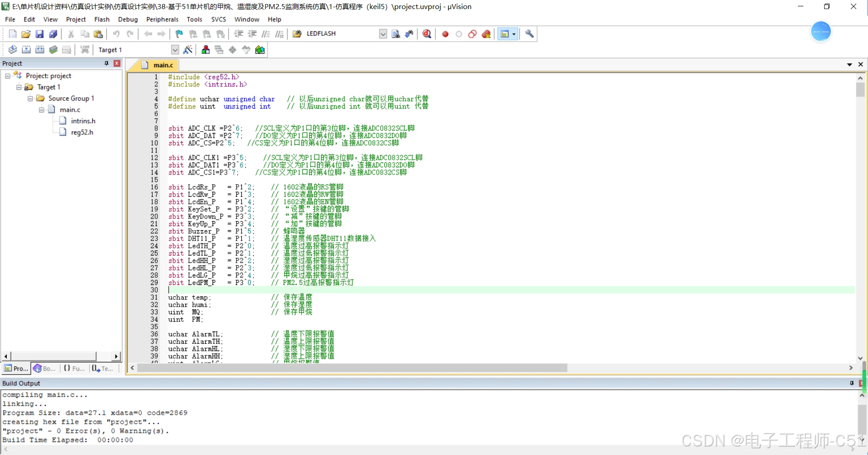Image resolution: width=868 pixels, height=455 pixels.
Task: Click the Cut scissors icon
Action: tap(71, 34)
